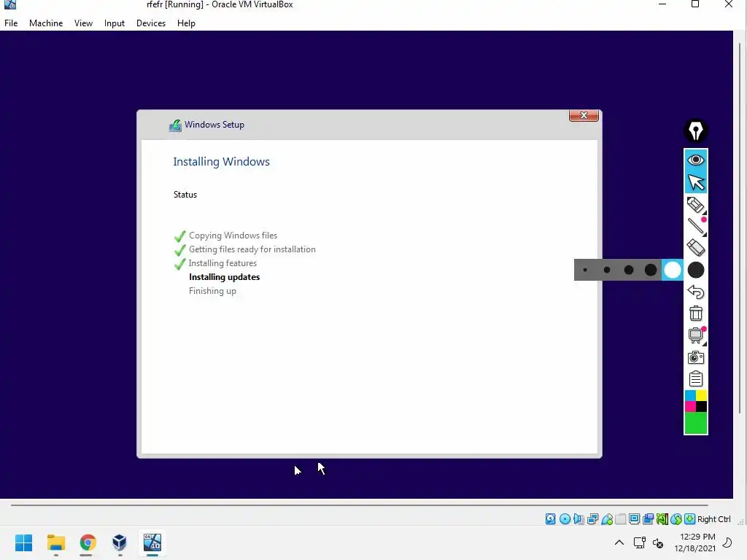Select the line drawing tool
This screenshot has width=747, height=560.
point(695,226)
